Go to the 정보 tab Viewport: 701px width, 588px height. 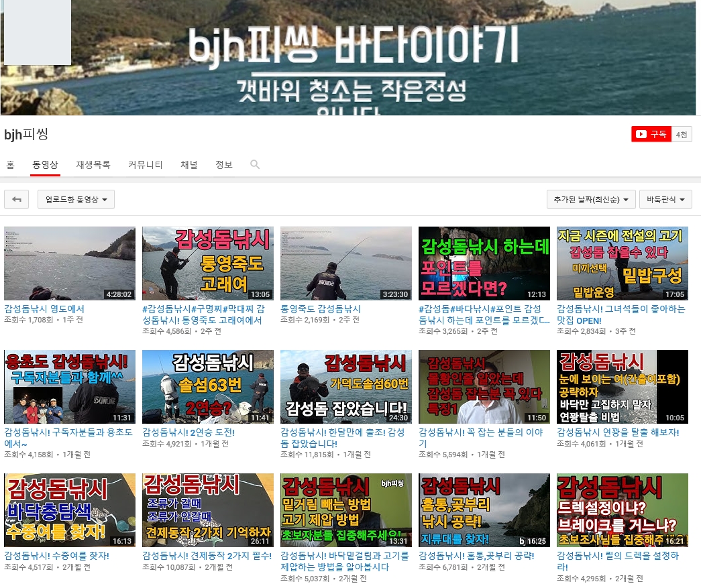tap(223, 164)
